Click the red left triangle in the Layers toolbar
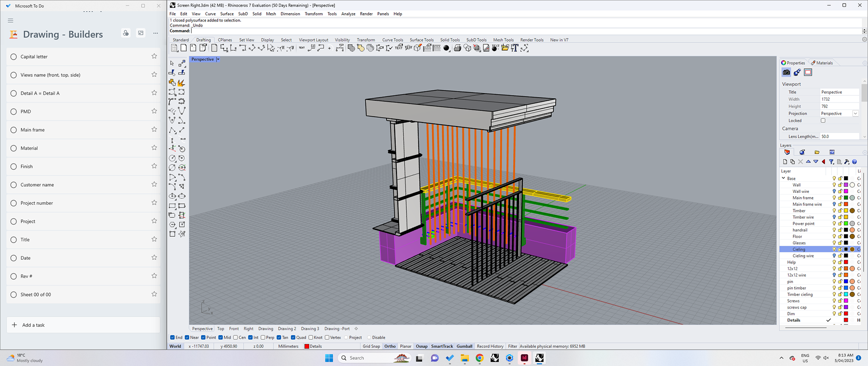868x366 pixels. 824,162
